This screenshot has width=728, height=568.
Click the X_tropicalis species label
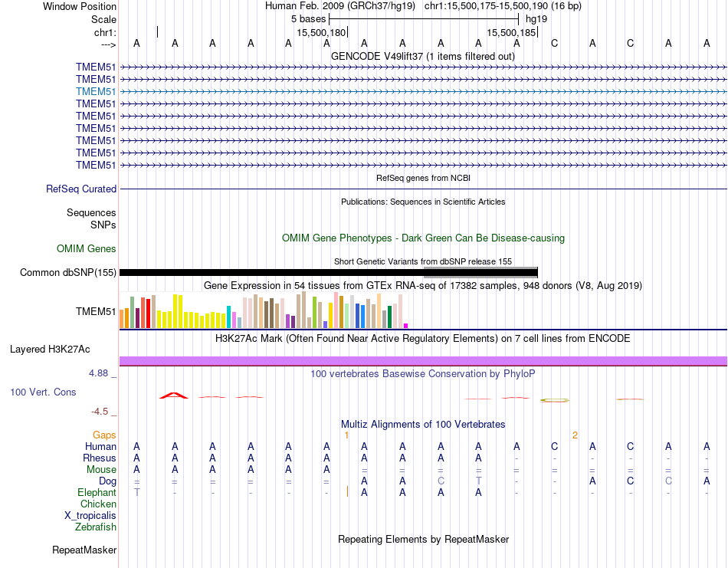90,516
